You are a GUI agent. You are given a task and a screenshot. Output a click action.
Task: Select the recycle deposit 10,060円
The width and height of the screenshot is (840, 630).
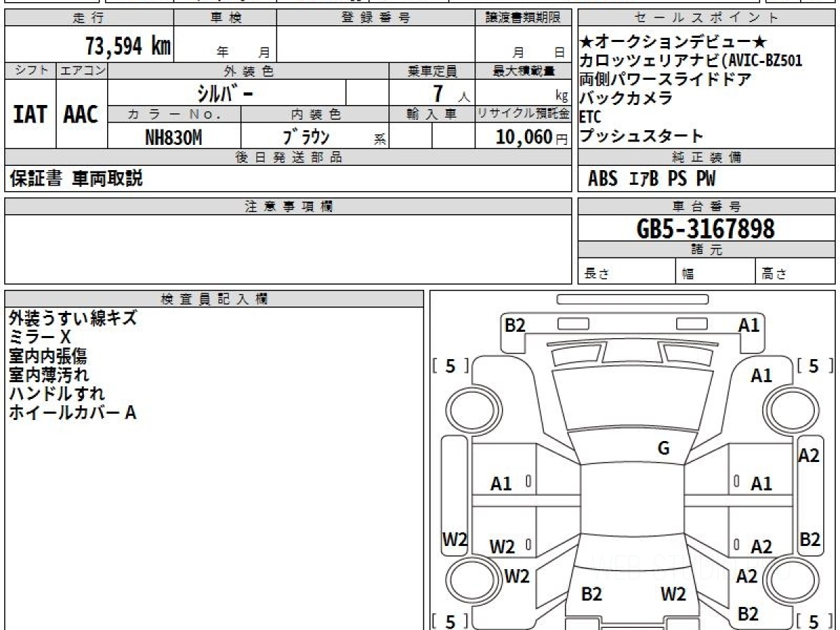coord(532,137)
